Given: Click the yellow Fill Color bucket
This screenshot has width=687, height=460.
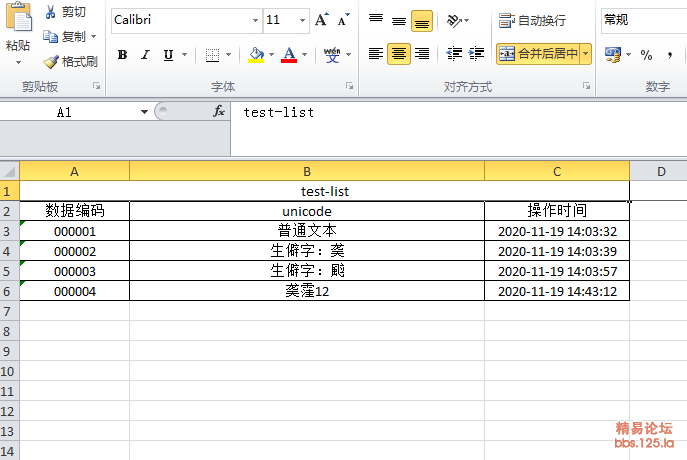Looking at the screenshot, I should pyautogui.click(x=256, y=55).
